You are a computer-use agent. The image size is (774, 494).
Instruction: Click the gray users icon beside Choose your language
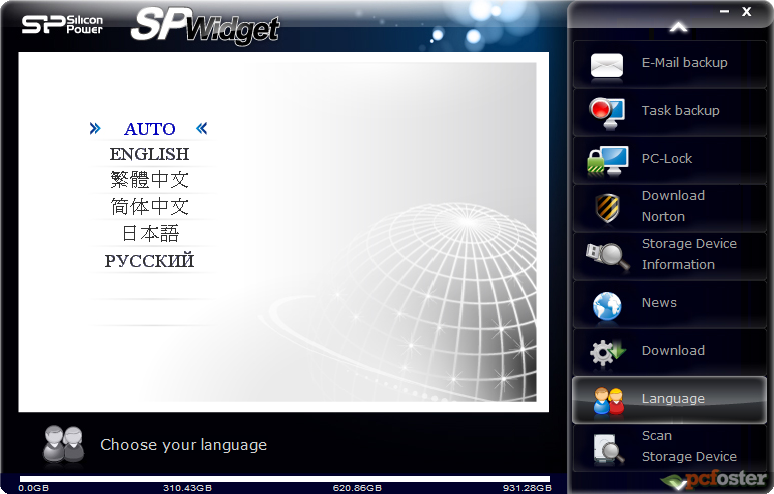63,444
